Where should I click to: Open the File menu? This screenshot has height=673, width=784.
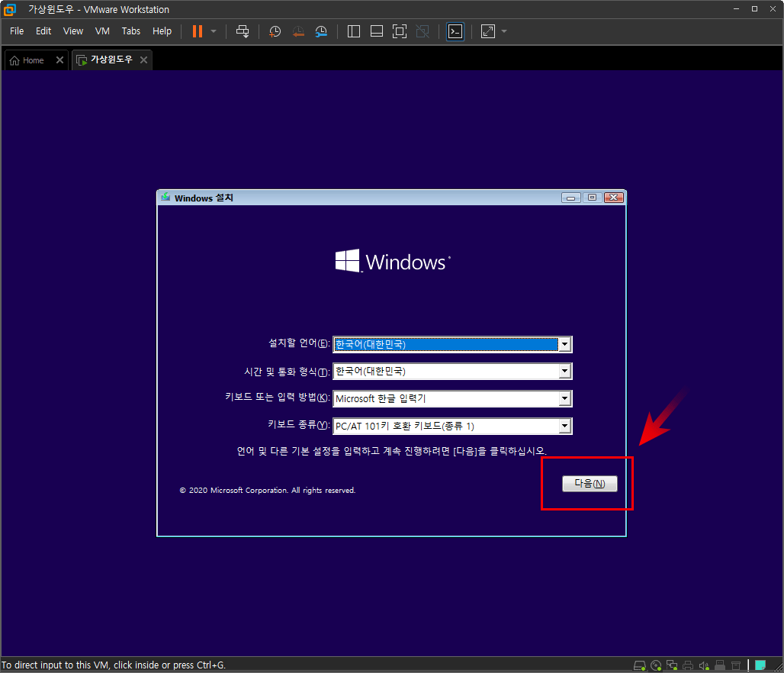coord(17,31)
